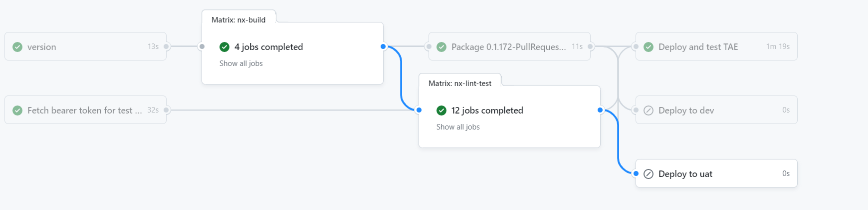Click skipped icon on Deploy to uat
The image size is (868, 210).
[x=649, y=173]
